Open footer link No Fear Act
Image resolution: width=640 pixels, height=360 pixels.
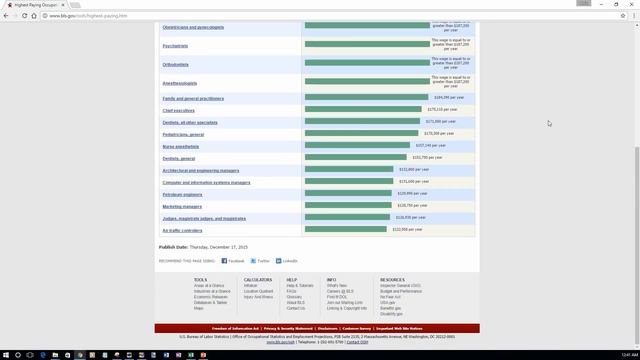(390, 297)
